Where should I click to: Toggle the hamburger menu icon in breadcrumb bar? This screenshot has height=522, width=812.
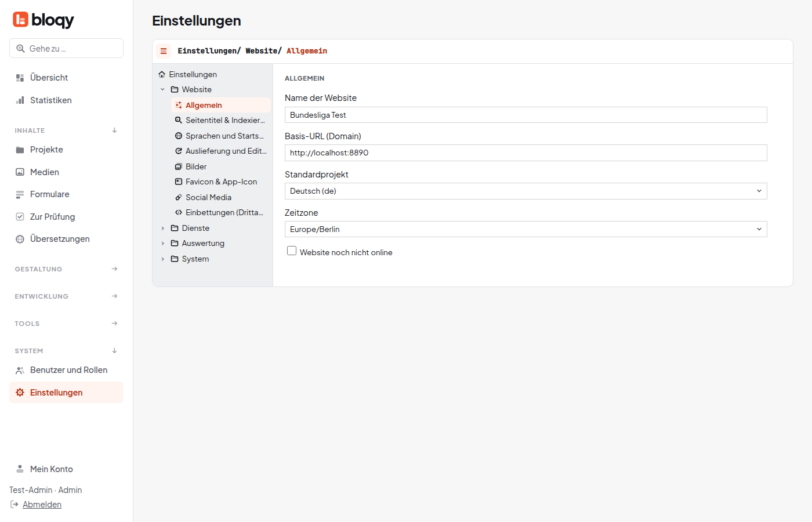164,51
